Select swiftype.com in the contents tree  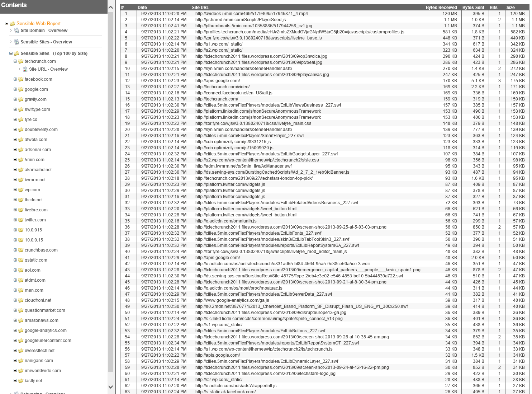tap(37, 109)
